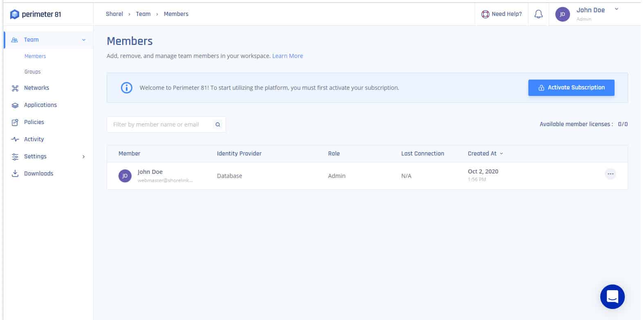Click the Team people icon in sidebar
The height and width of the screenshot is (320, 644).
[x=15, y=40]
